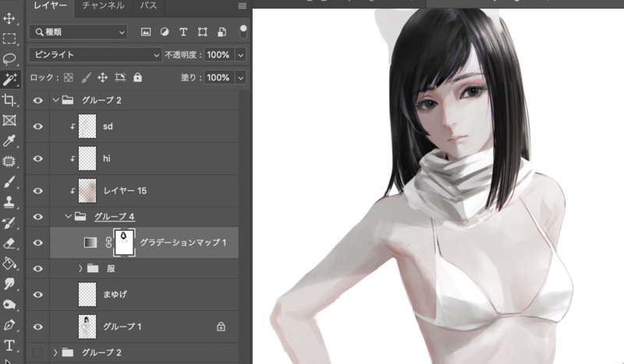Select the グループ 1 layer thumbnail
Image resolution: width=624 pixels, height=364 pixels.
[87, 327]
